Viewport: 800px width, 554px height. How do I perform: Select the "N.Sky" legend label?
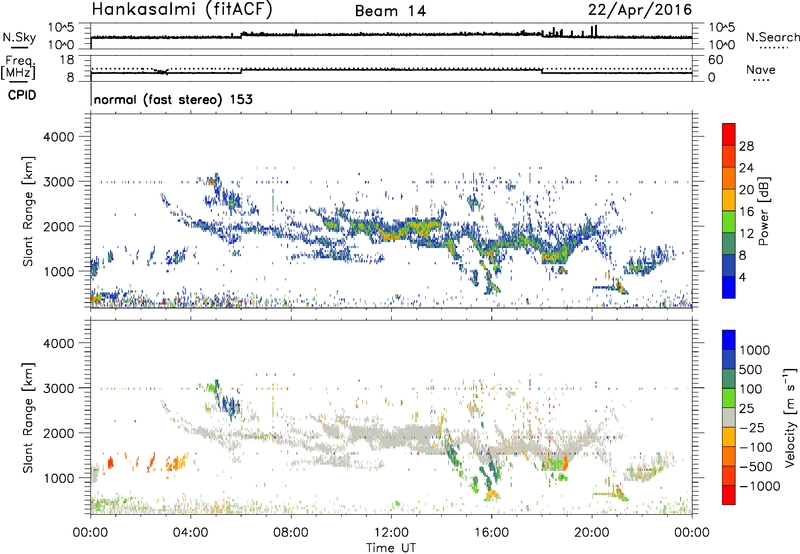(x=19, y=37)
